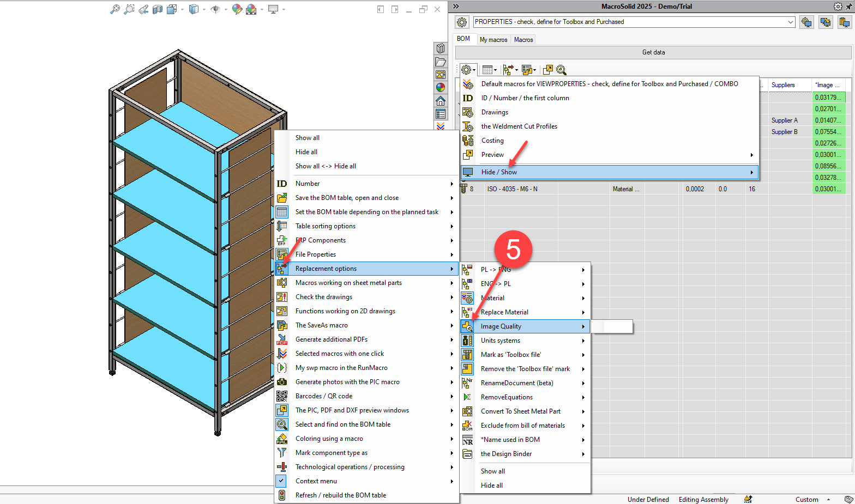Open the Edit Appearance color ball icon
This screenshot has height=504, width=855.
point(237,9)
